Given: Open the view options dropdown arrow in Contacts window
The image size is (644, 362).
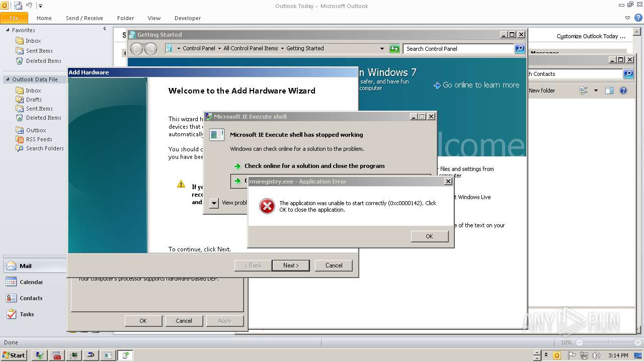Looking at the screenshot, I should [596, 90].
